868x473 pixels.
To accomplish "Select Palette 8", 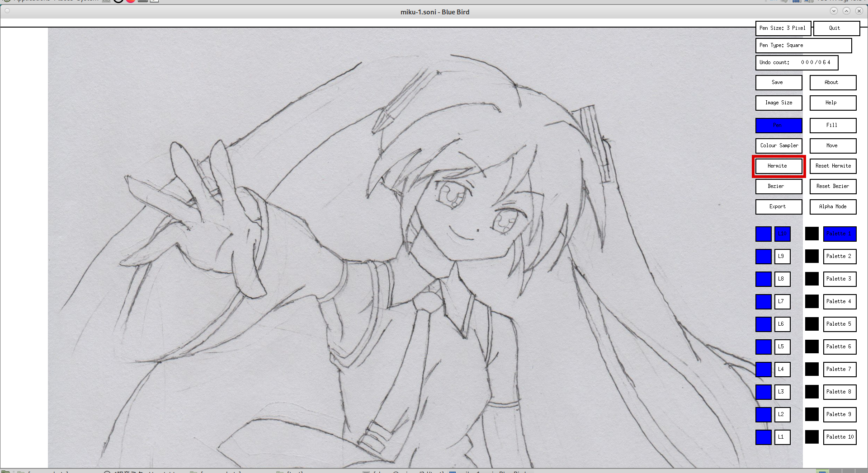I will click(x=840, y=392).
